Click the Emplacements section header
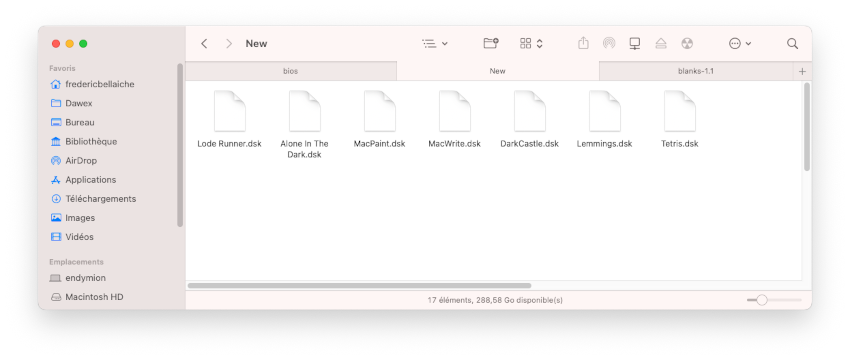850x360 pixels. [76, 262]
